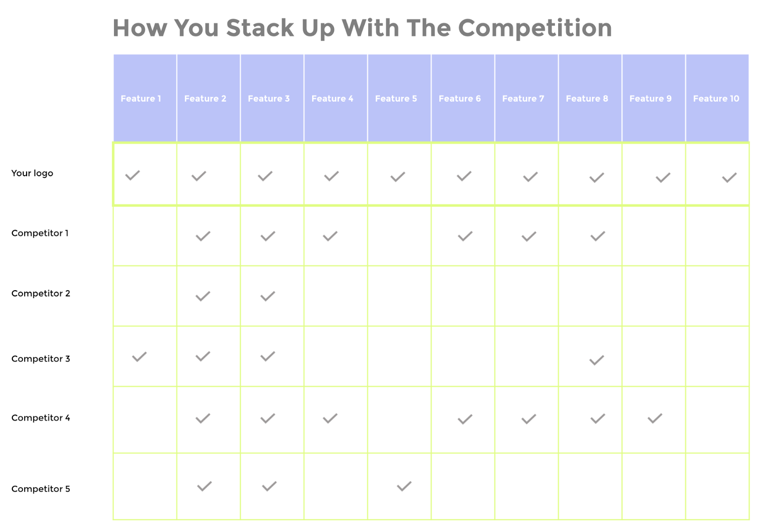Click Competitor 1 checkmark under Feature 7
The height and width of the screenshot is (532, 760).
click(x=529, y=237)
